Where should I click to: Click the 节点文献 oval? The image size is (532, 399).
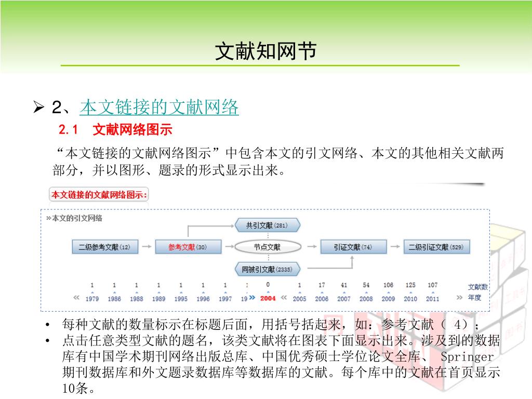pos(268,247)
